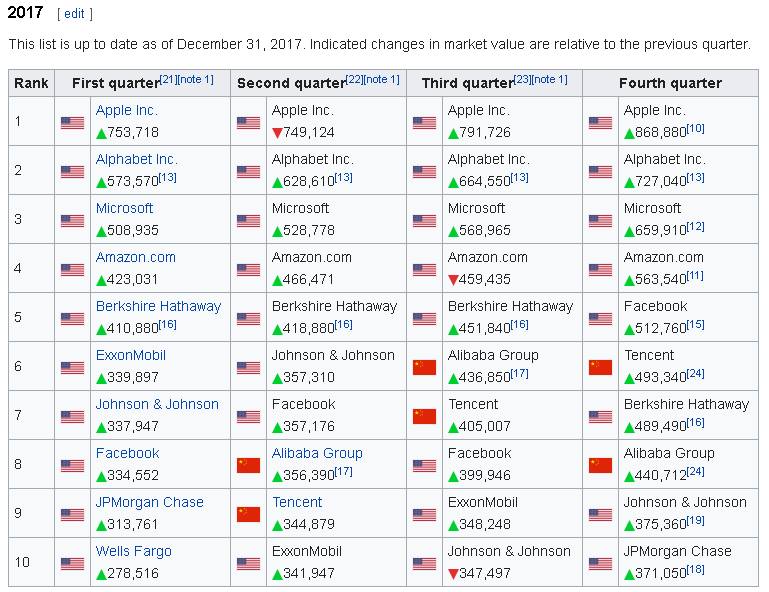Click [note 1] in Second quarter header
The height and width of the screenshot is (592, 769).
click(381, 79)
